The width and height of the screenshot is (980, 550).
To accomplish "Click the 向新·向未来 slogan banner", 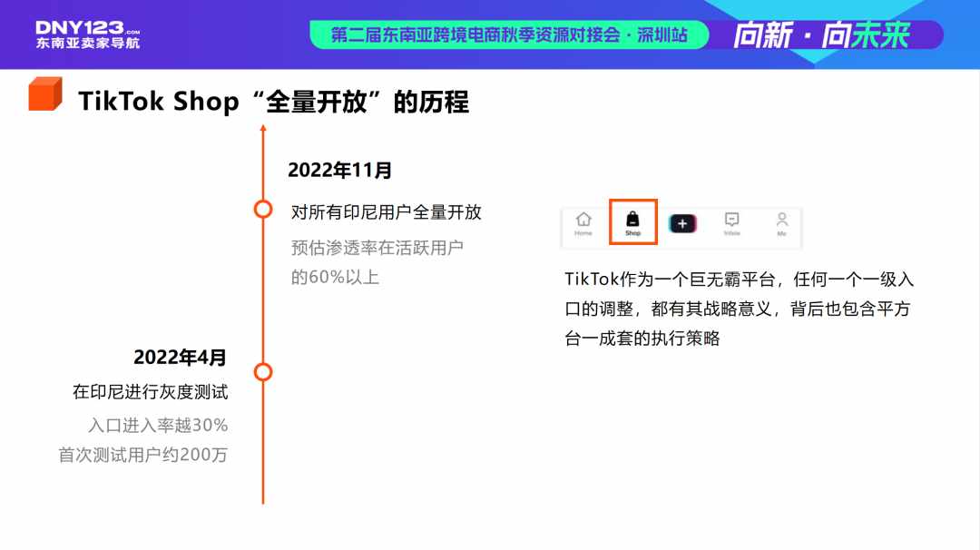I will [x=821, y=35].
